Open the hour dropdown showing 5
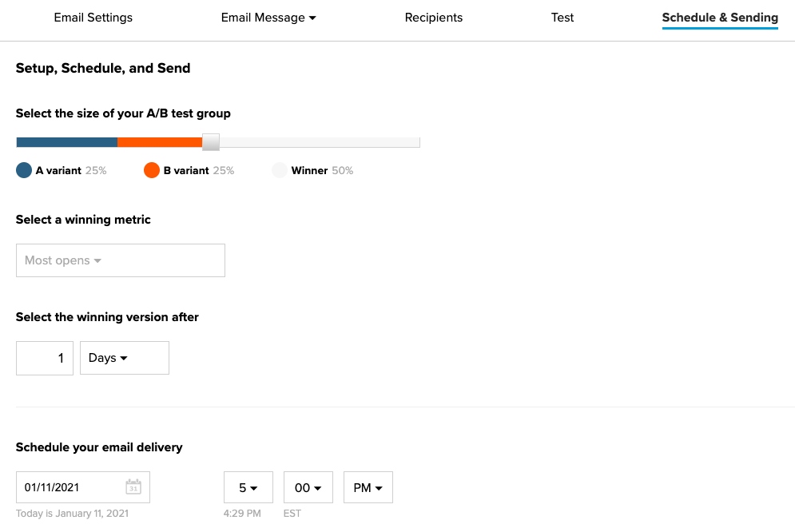 coord(248,487)
